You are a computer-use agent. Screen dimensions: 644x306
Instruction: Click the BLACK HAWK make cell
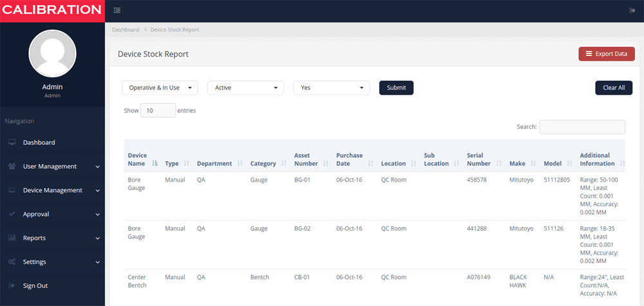(x=518, y=282)
